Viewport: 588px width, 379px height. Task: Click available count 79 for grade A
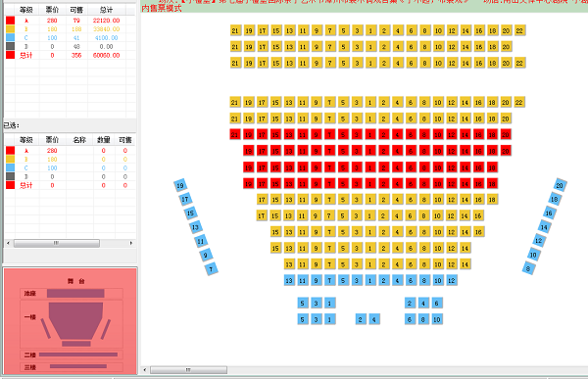76,21
